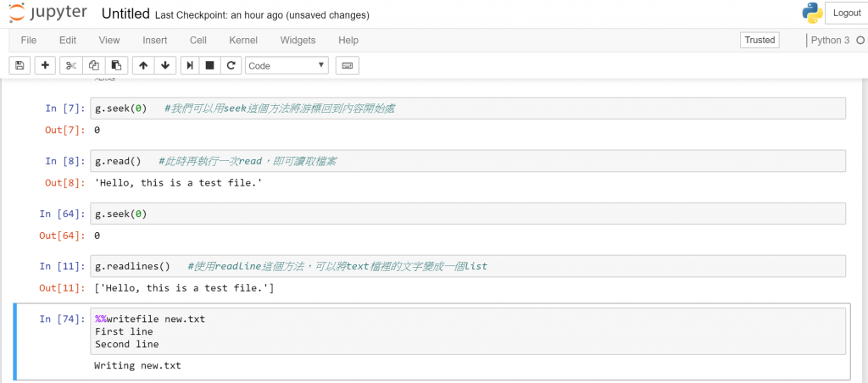This screenshot has width=868, height=383.
Task: Interrupt the kernel with stop icon
Action: [x=209, y=65]
